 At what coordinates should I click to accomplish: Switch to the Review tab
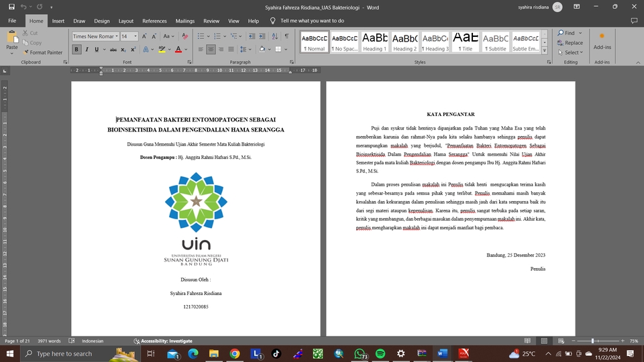[211, 21]
